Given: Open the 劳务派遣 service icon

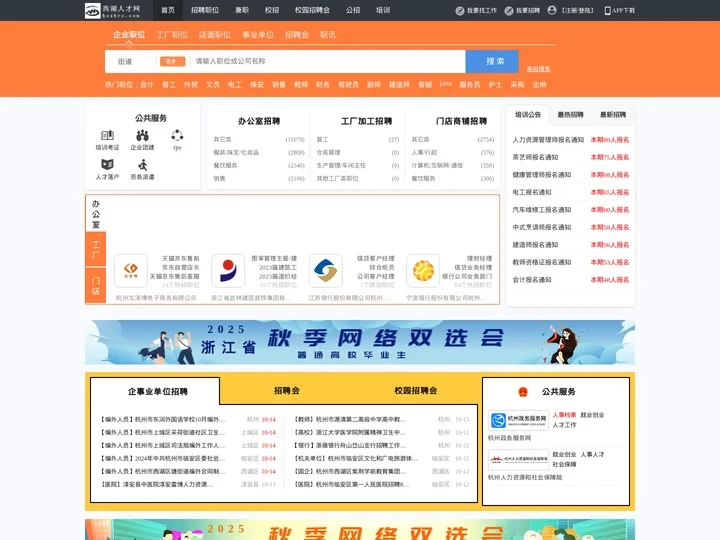Looking at the screenshot, I should (x=142, y=164).
